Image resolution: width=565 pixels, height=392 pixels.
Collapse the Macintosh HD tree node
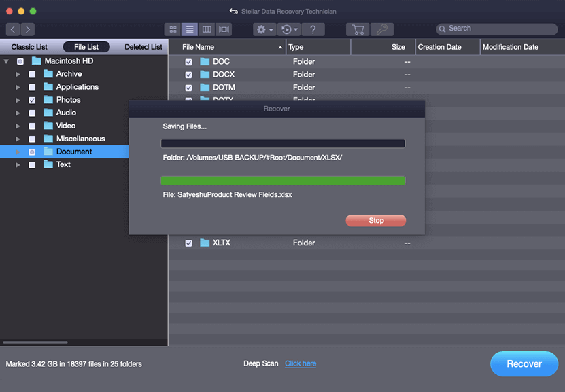click(x=7, y=61)
